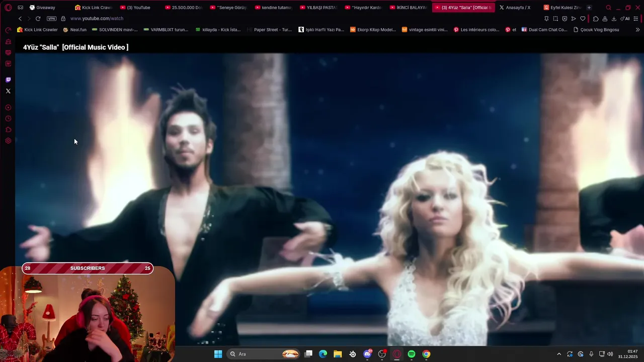Open Discord from taskbar
Screen dimensions: 644x362
pos(367,354)
